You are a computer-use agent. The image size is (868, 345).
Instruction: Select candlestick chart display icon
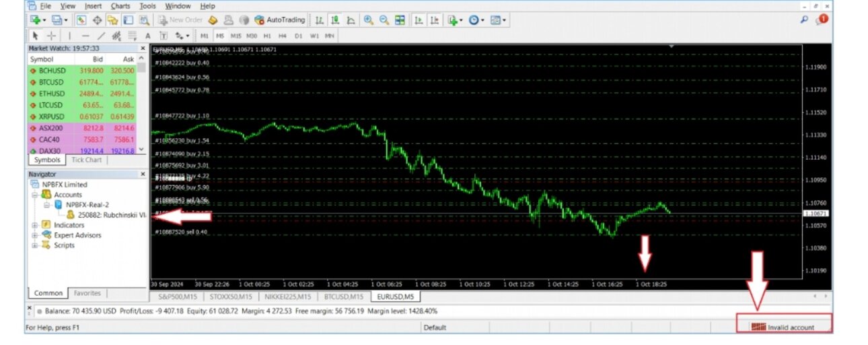tap(335, 20)
